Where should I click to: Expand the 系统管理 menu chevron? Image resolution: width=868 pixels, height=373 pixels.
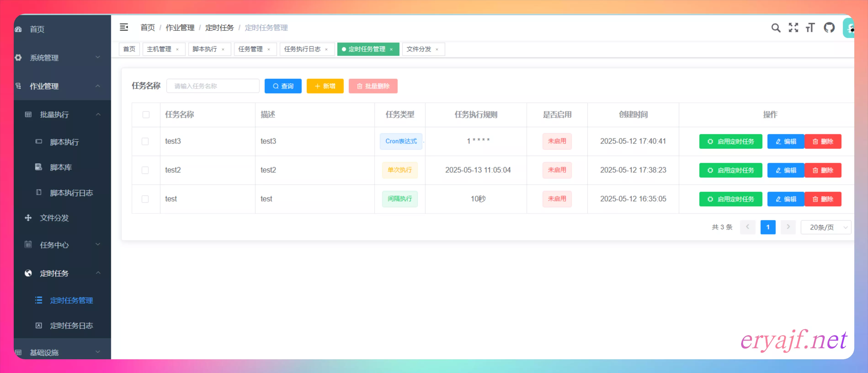point(98,57)
